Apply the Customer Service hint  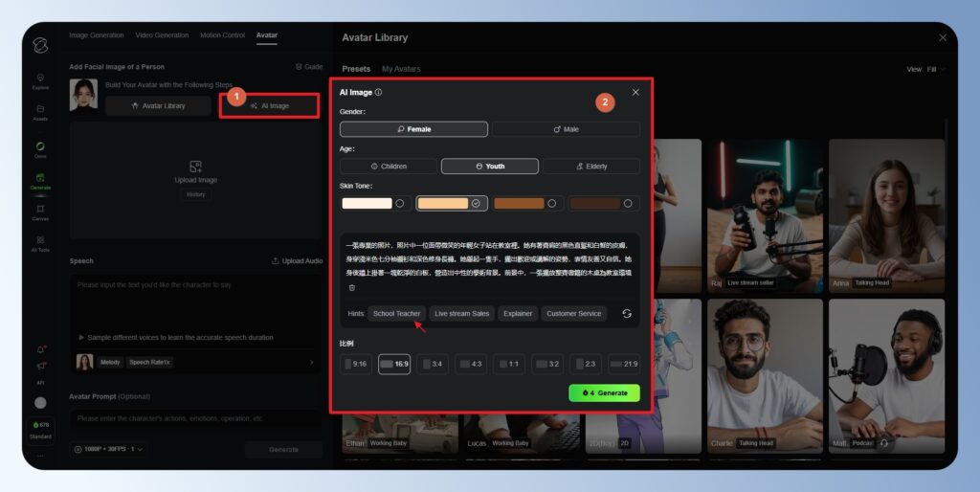574,314
